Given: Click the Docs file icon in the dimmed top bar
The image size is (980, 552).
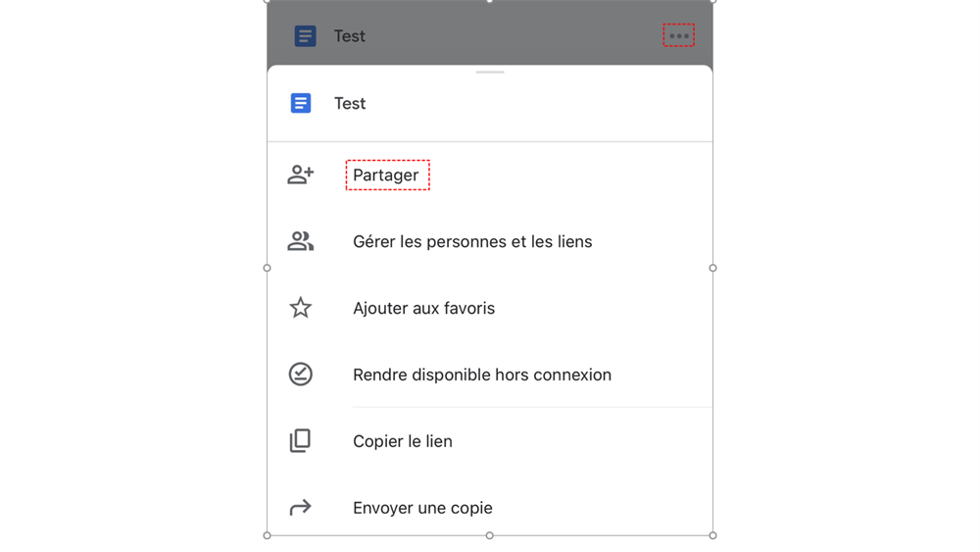Looking at the screenshot, I should 305,36.
